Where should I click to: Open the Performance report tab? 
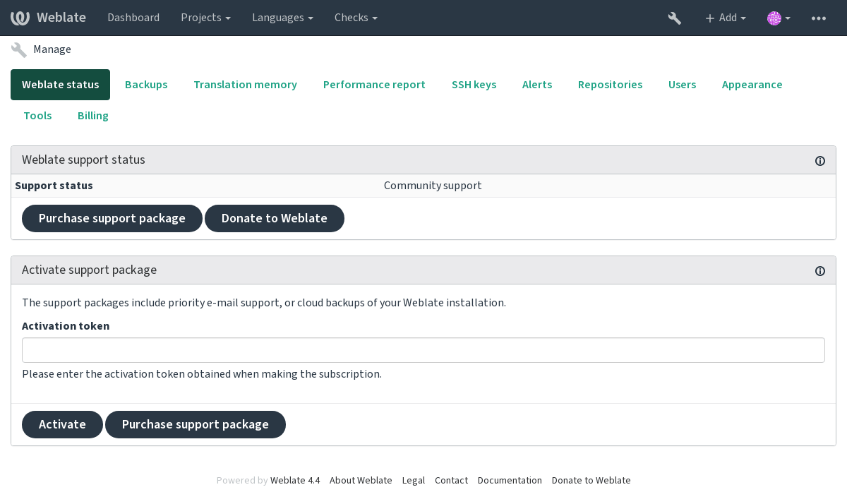[374, 85]
